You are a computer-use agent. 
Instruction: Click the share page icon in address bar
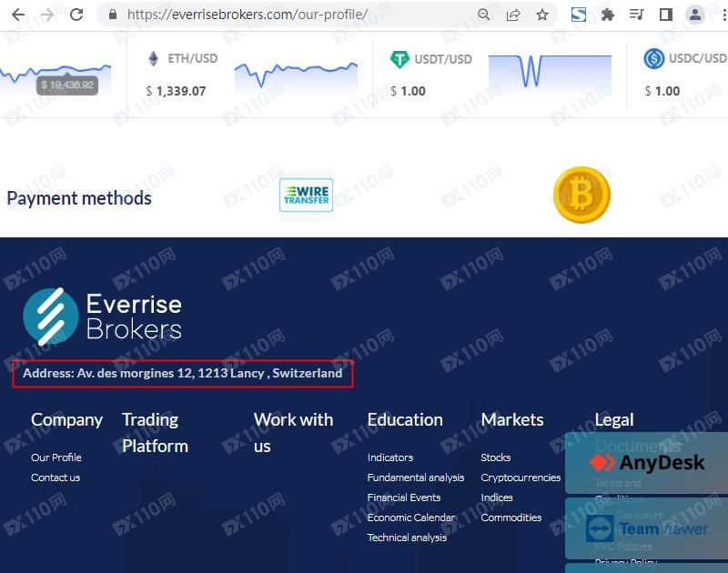513,15
